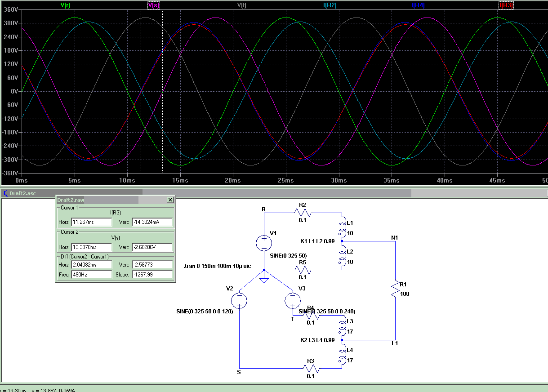
Task: Select the I(R2) trace label
Action: [x=330, y=5]
